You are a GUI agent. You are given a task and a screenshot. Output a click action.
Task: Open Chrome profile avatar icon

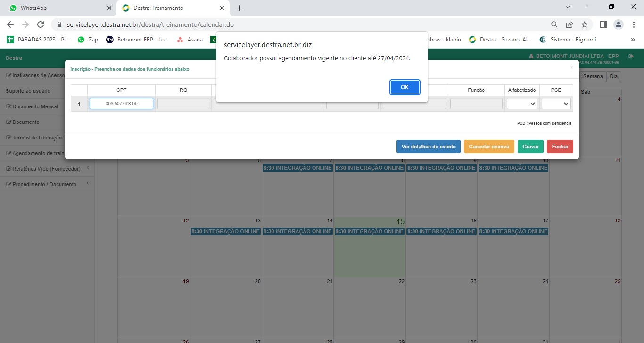tap(618, 24)
